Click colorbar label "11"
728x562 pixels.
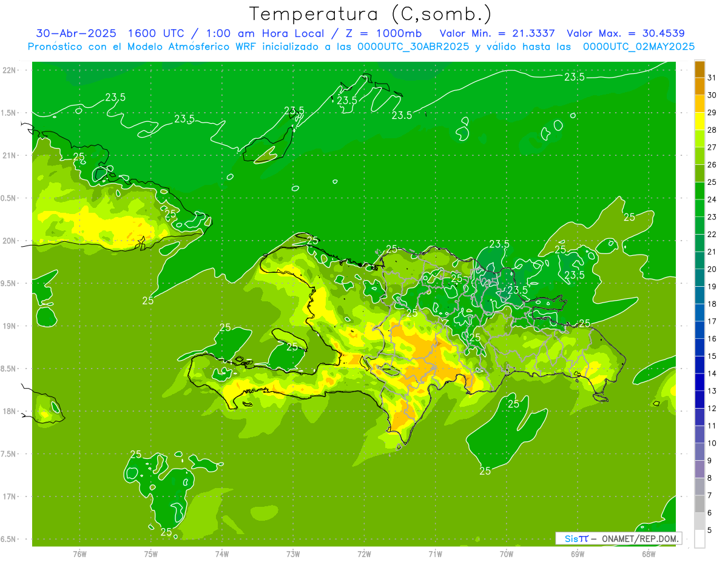(712, 426)
